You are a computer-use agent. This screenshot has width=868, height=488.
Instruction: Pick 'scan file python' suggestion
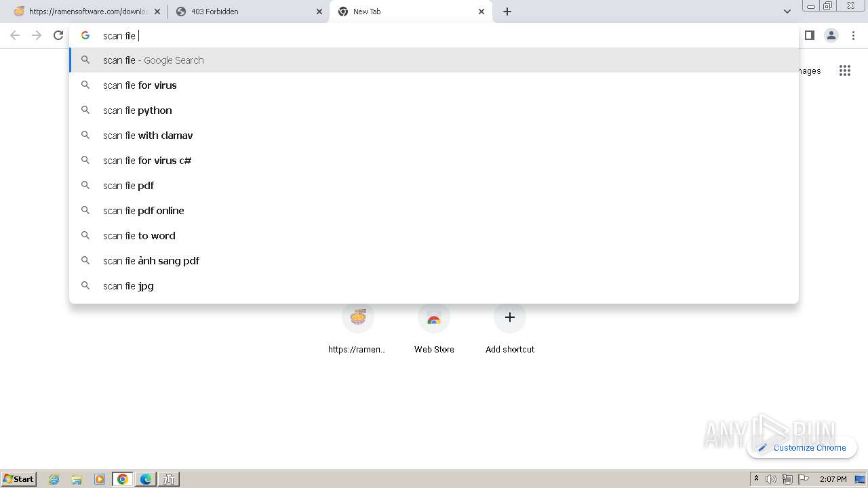434,110
